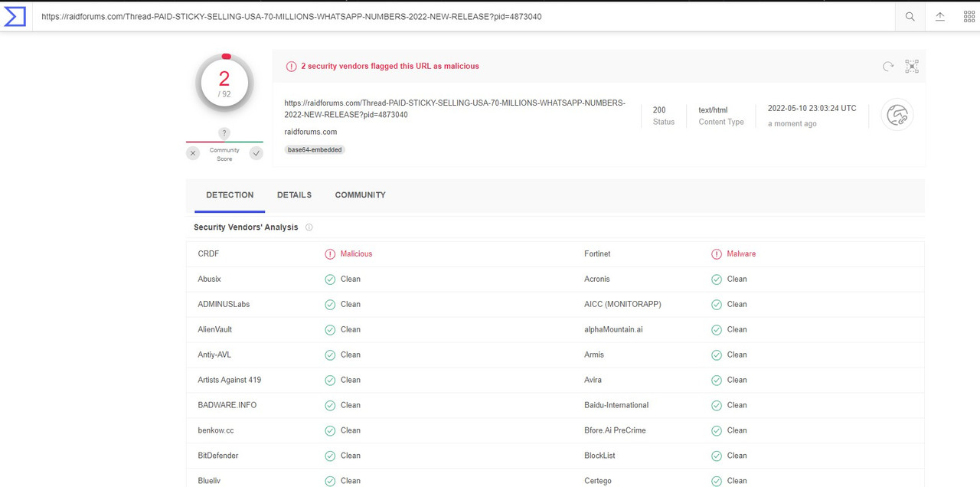Click the Armis clean check icon
Image resolution: width=980 pixels, height=487 pixels.
717,355
